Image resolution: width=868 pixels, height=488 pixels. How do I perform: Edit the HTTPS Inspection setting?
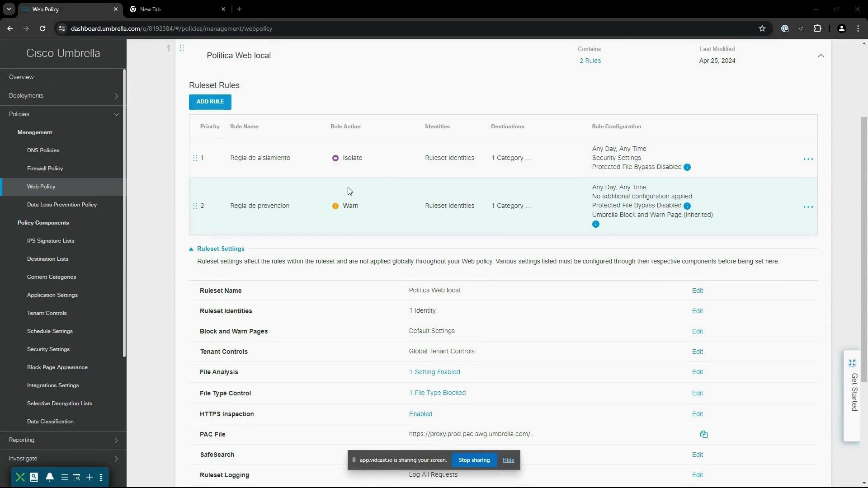(697, 414)
